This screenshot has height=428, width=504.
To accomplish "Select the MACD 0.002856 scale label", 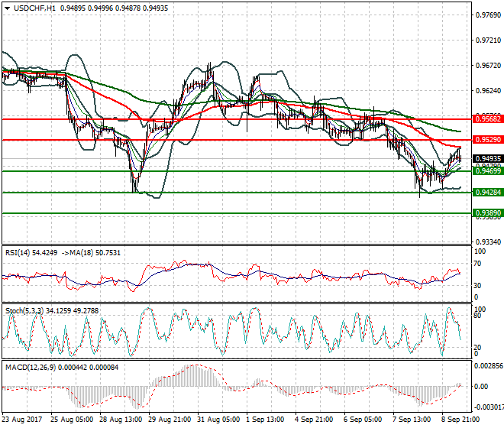I will pos(489,366).
